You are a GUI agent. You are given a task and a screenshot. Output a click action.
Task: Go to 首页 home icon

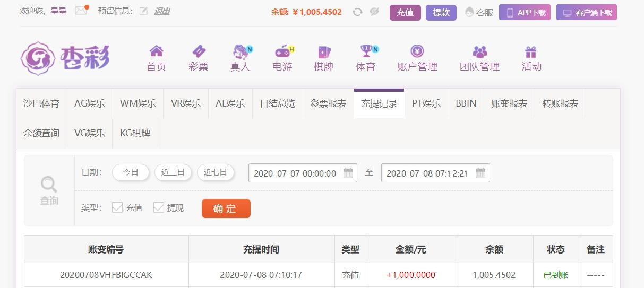pos(156,51)
